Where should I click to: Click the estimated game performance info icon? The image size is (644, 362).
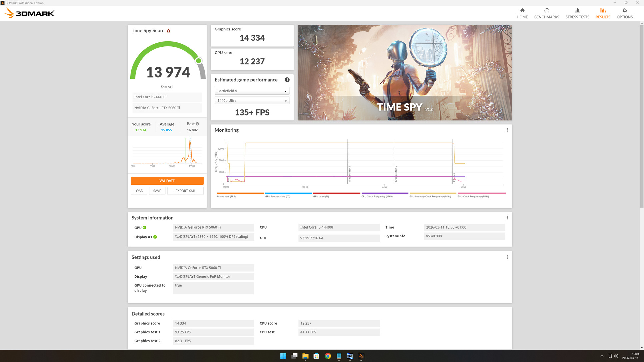click(287, 80)
